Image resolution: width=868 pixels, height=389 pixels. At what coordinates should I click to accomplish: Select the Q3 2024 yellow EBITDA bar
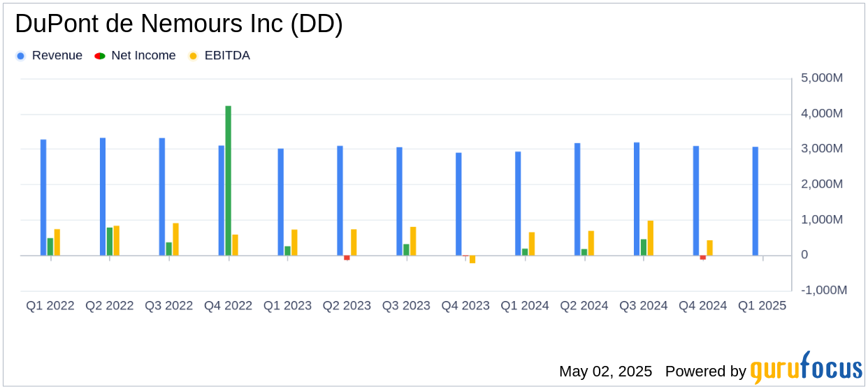coord(651,238)
